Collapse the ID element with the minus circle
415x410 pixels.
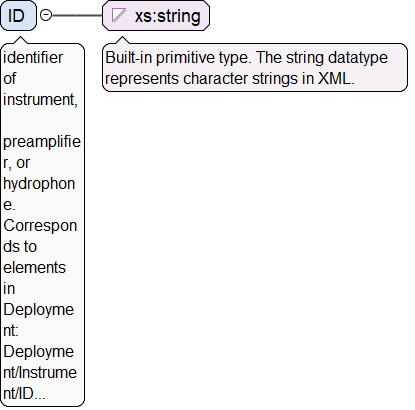[46, 15]
